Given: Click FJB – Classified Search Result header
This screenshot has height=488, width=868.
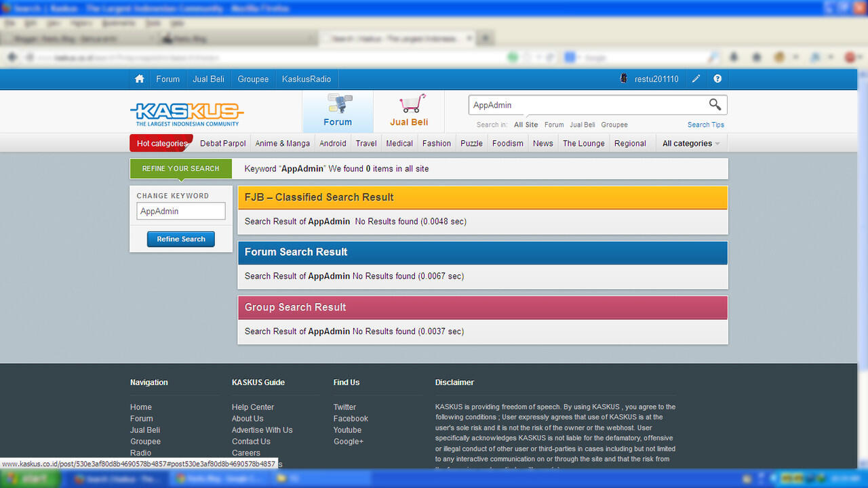Looking at the screenshot, I should pos(483,197).
